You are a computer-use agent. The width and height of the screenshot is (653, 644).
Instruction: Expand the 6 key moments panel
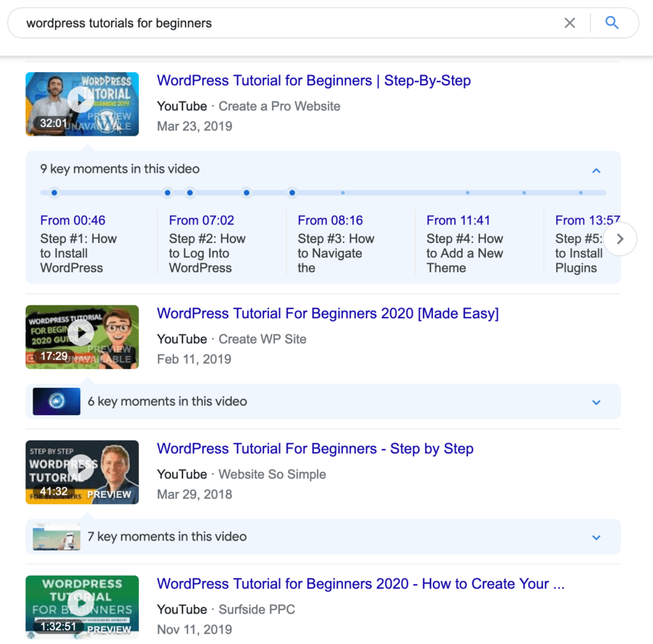coord(596,402)
